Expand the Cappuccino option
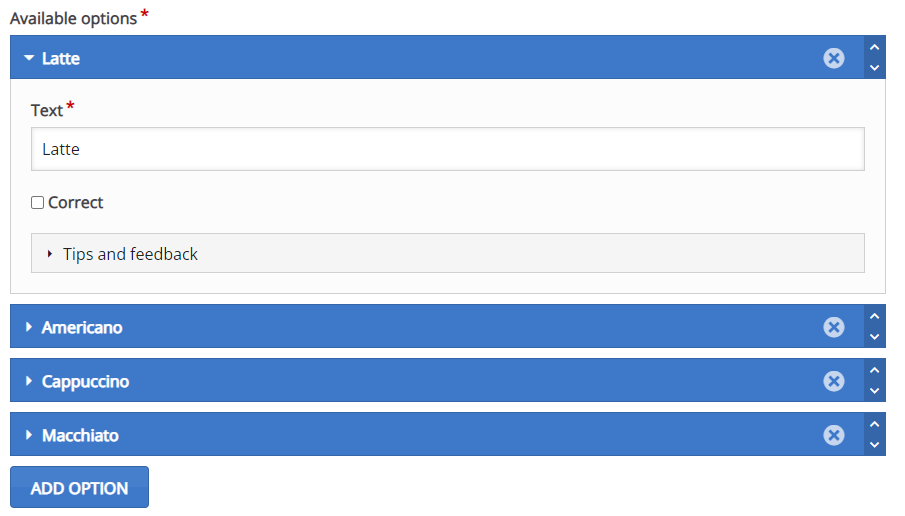This screenshot has width=905, height=516. point(437,380)
